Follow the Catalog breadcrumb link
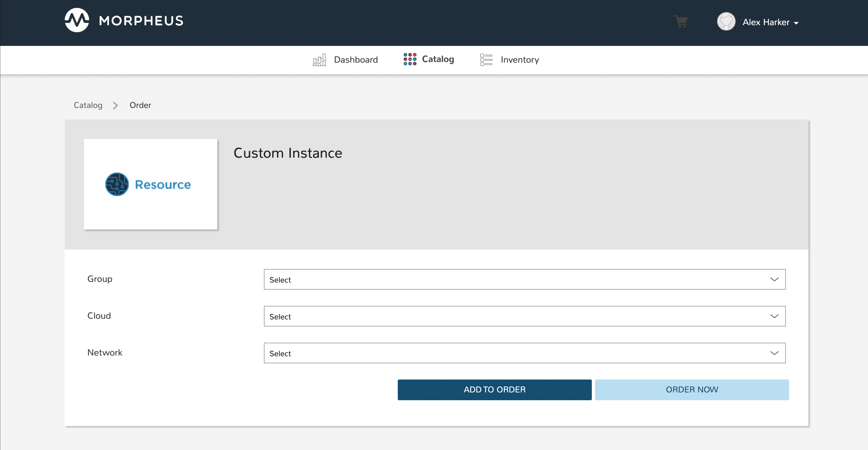This screenshot has width=868, height=450. (x=88, y=105)
